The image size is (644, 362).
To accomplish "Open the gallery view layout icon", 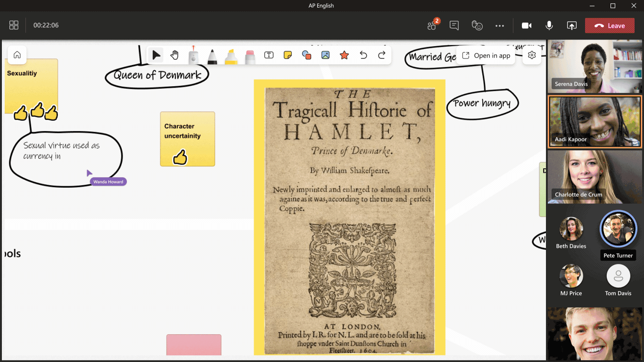I will [14, 25].
